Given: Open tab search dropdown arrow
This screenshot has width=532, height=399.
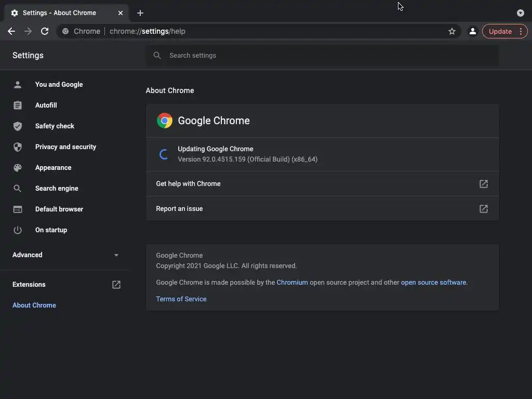Looking at the screenshot, I should [x=520, y=13].
